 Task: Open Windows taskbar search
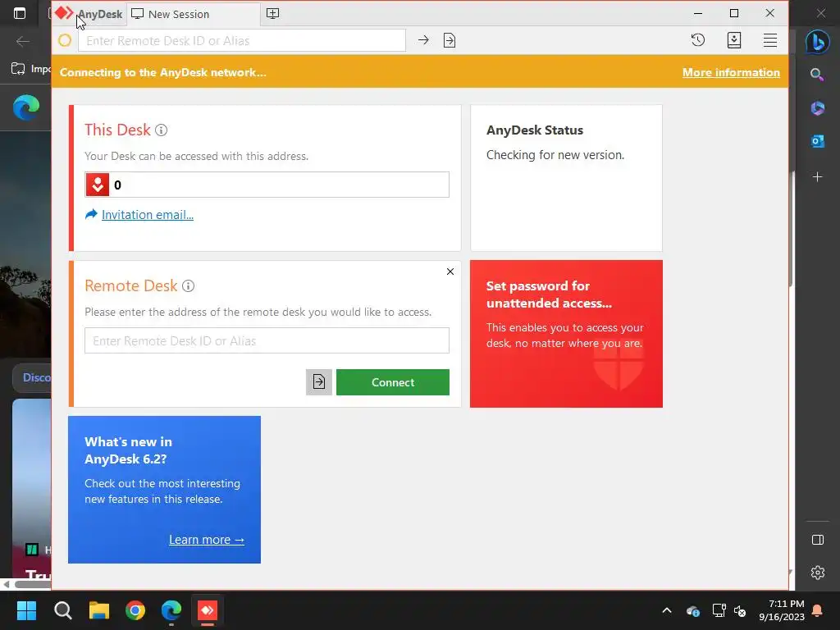pos(62,610)
